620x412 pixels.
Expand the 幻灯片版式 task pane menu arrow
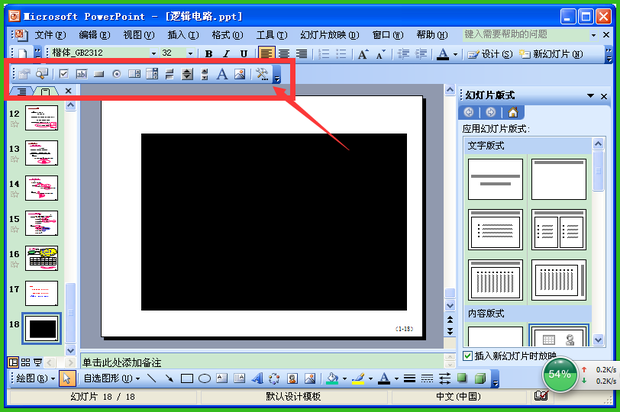click(591, 95)
